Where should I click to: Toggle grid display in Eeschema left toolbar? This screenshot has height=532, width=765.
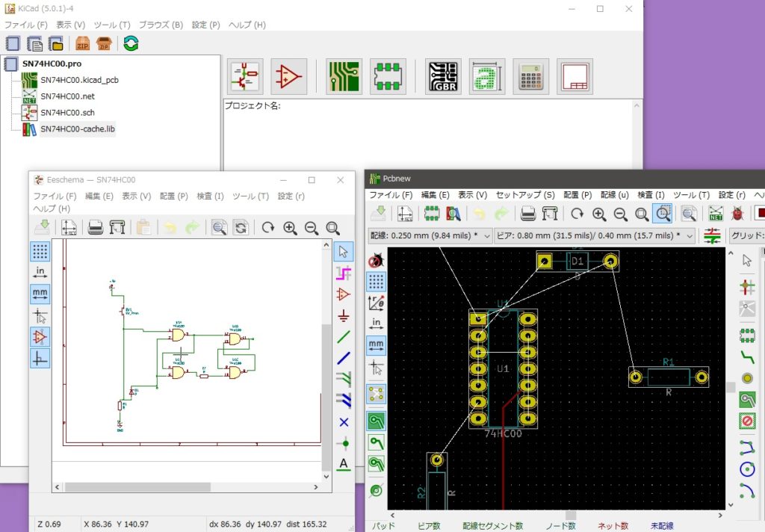click(40, 251)
